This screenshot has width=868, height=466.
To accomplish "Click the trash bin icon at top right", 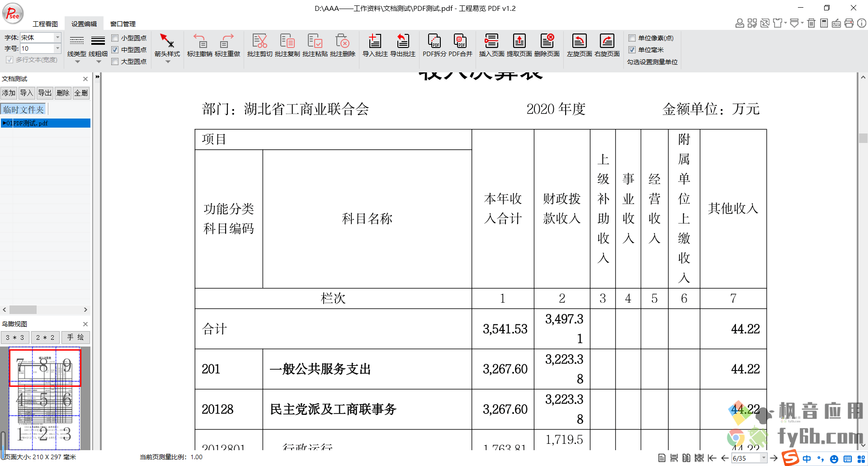I will (x=811, y=23).
